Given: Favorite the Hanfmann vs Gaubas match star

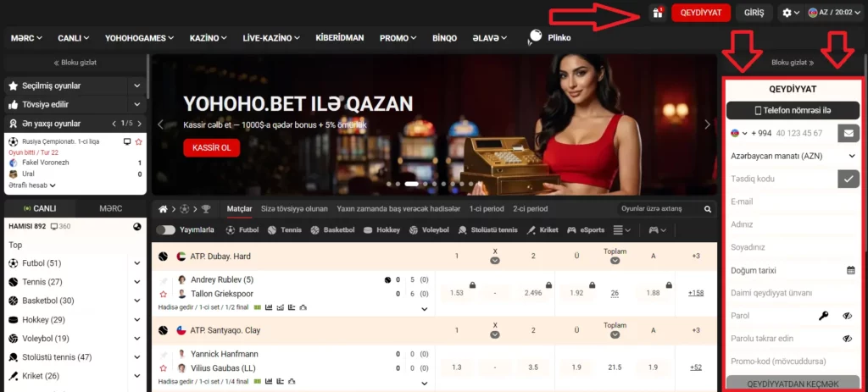Looking at the screenshot, I should [x=164, y=368].
